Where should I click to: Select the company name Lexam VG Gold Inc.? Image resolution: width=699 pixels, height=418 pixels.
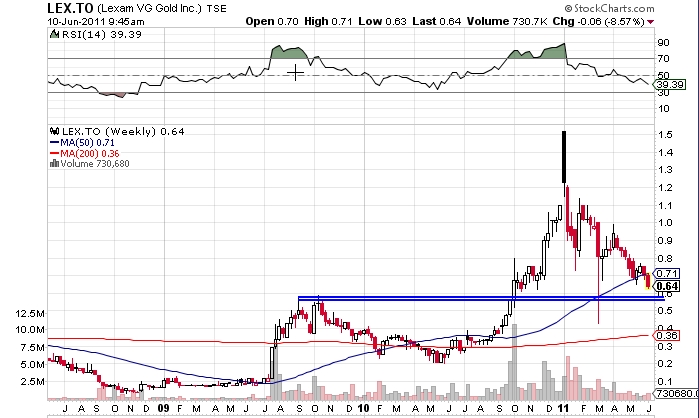tap(149, 8)
